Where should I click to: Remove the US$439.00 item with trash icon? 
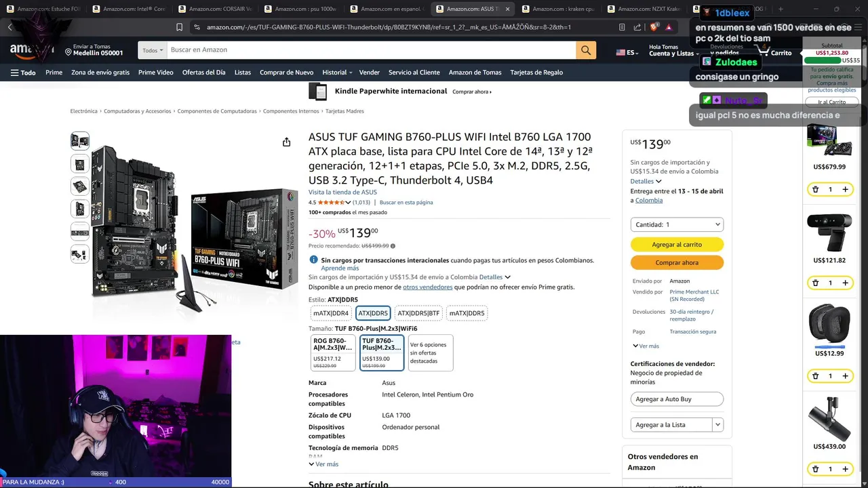coord(816,469)
